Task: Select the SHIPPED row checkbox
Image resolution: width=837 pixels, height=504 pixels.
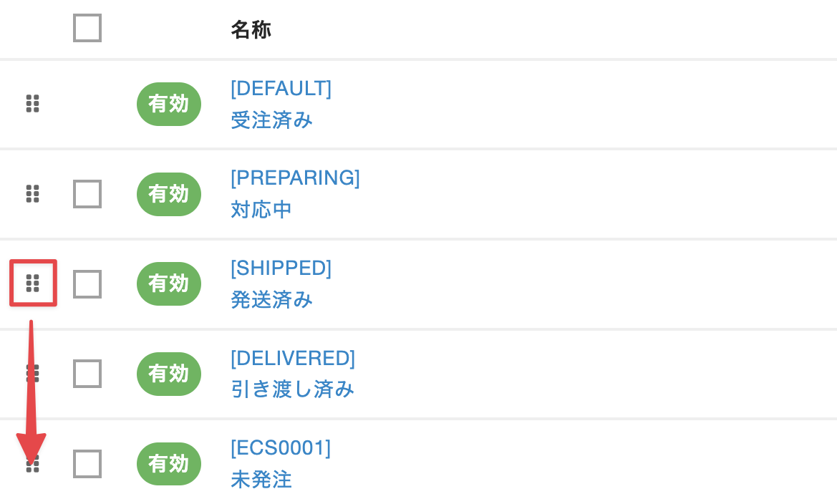Action: click(x=87, y=284)
